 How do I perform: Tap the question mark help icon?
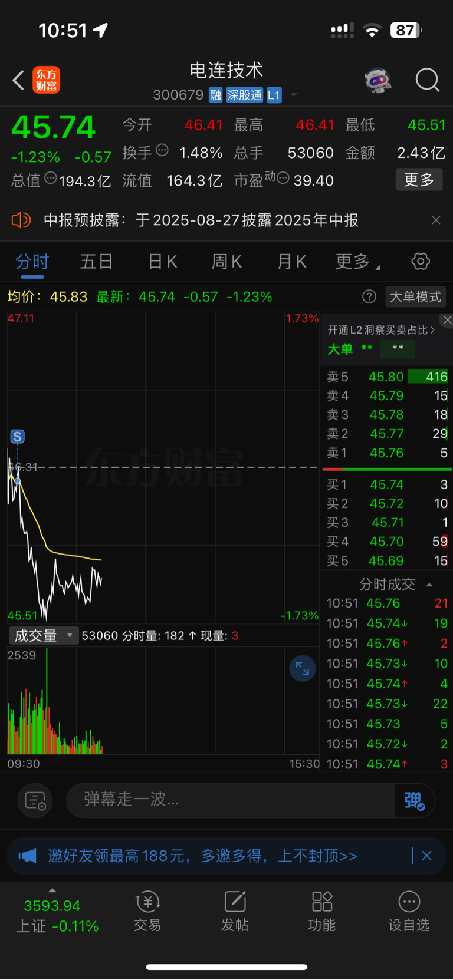tap(369, 296)
